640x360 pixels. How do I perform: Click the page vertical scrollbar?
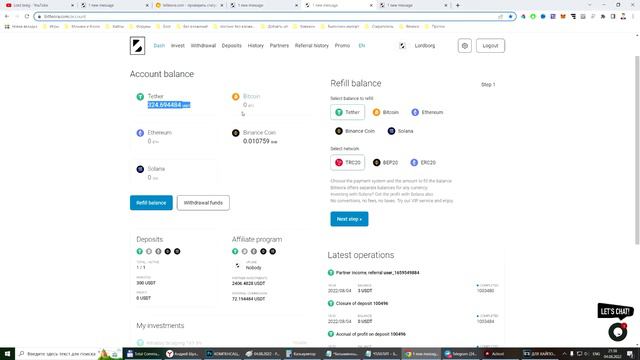click(x=637, y=150)
